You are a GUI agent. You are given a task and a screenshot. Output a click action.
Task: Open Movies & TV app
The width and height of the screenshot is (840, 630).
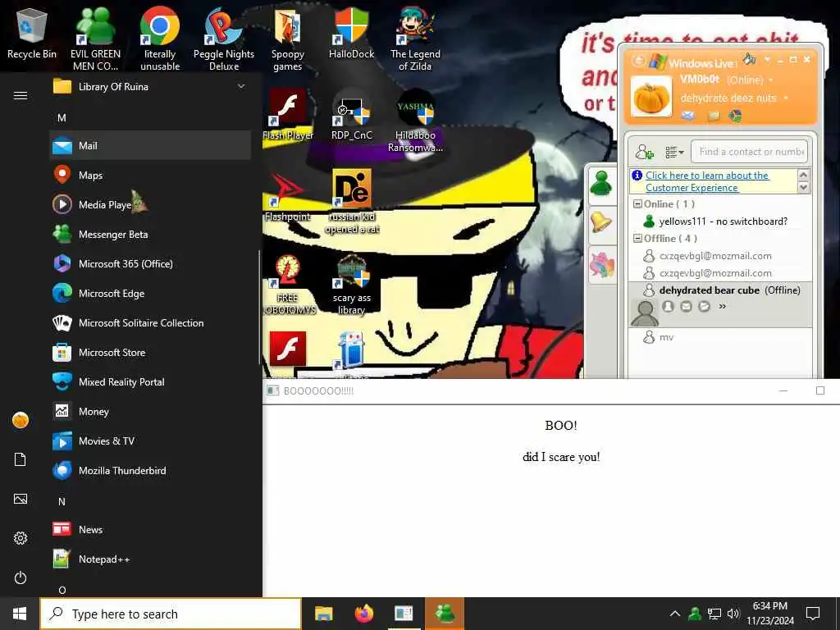[150, 441]
